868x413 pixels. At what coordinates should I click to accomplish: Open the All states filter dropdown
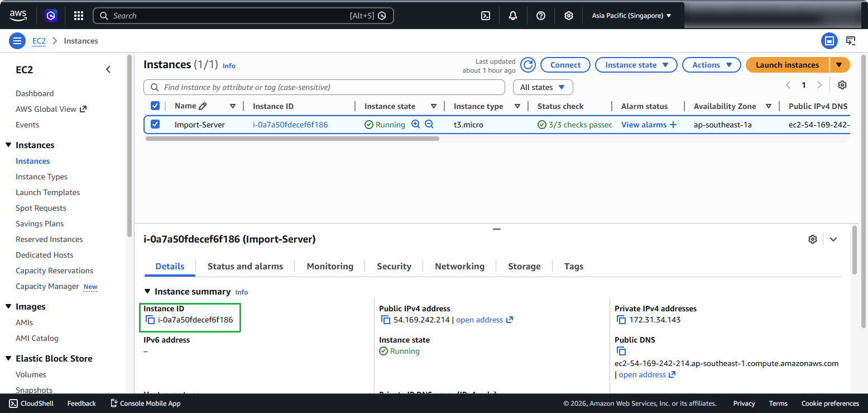pyautogui.click(x=543, y=87)
